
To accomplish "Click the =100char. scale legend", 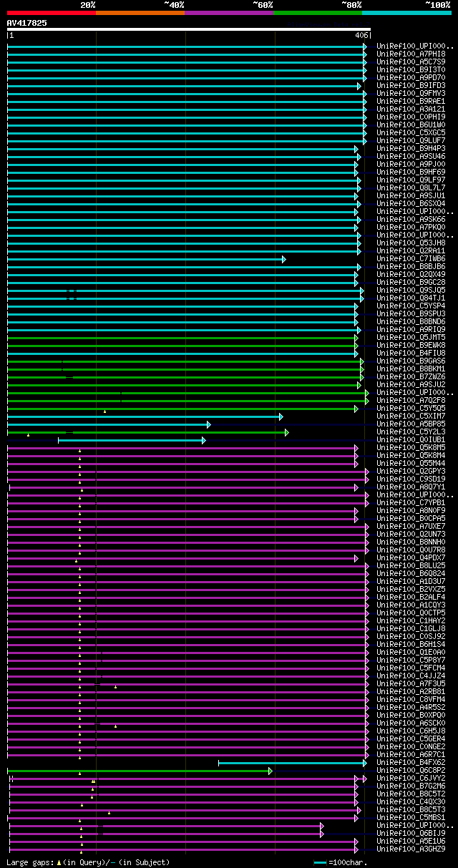I will click(341, 862).
